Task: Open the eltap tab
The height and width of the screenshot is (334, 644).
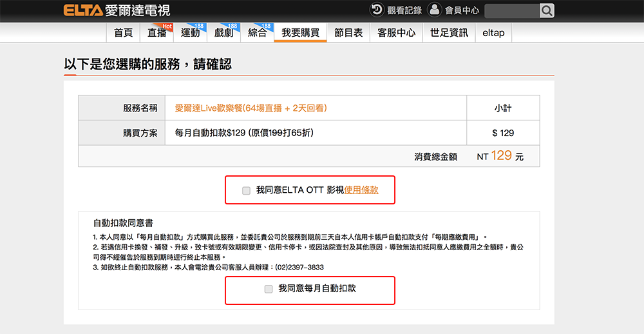Action: (493, 33)
